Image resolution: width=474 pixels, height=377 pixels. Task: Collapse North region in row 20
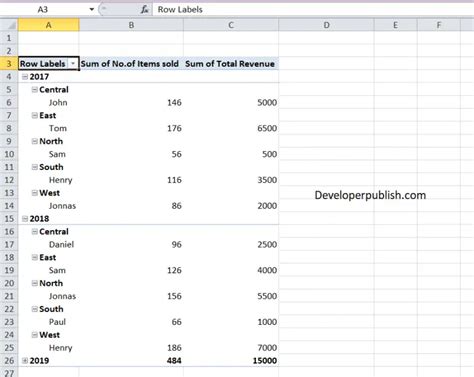tap(34, 283)
